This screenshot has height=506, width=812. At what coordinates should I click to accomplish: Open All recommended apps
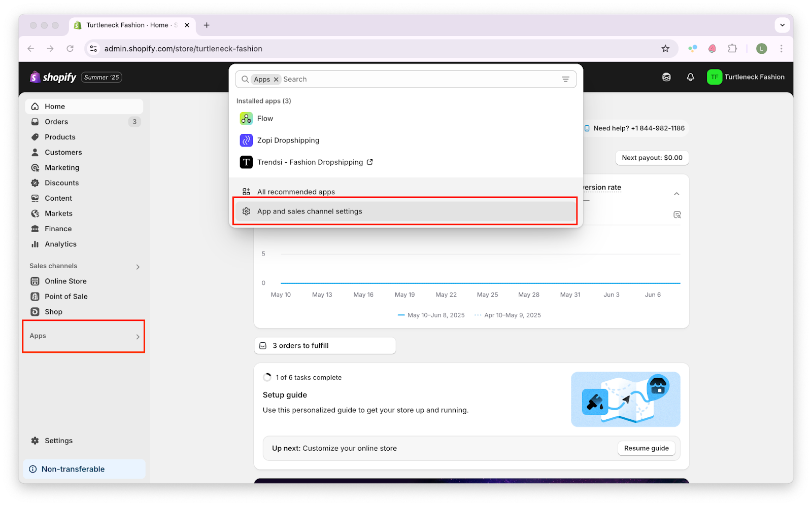(x=296, y=192)
